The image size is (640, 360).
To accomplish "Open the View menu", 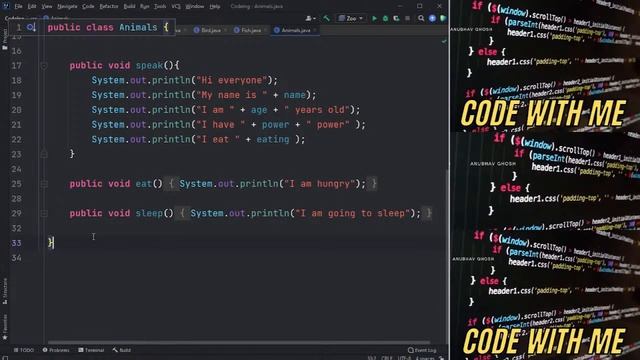I will [x=47, y=6].
